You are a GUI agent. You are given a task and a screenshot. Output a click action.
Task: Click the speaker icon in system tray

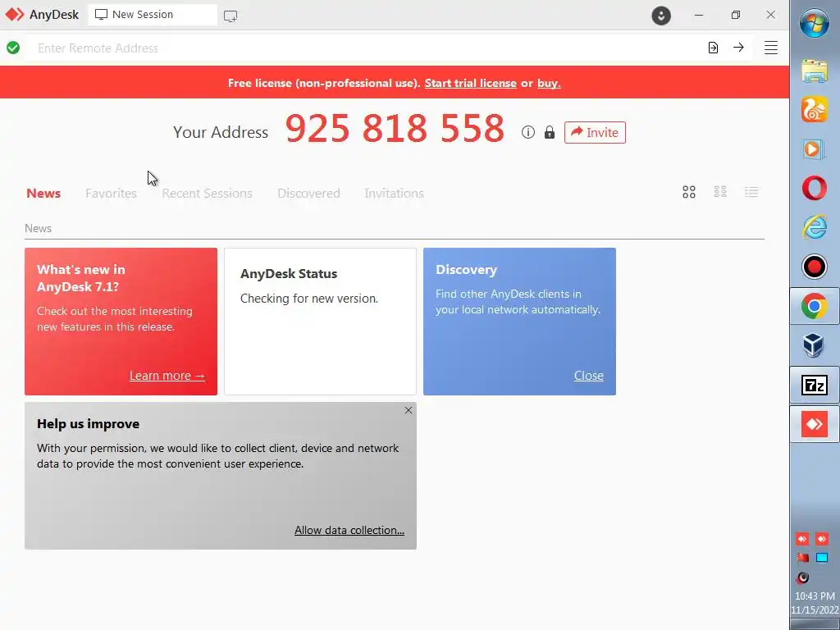(x=802, y=577)
